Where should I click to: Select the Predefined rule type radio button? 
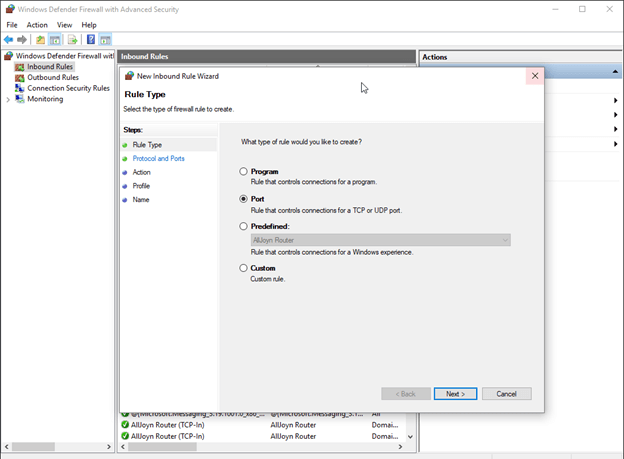coord(243,226)
